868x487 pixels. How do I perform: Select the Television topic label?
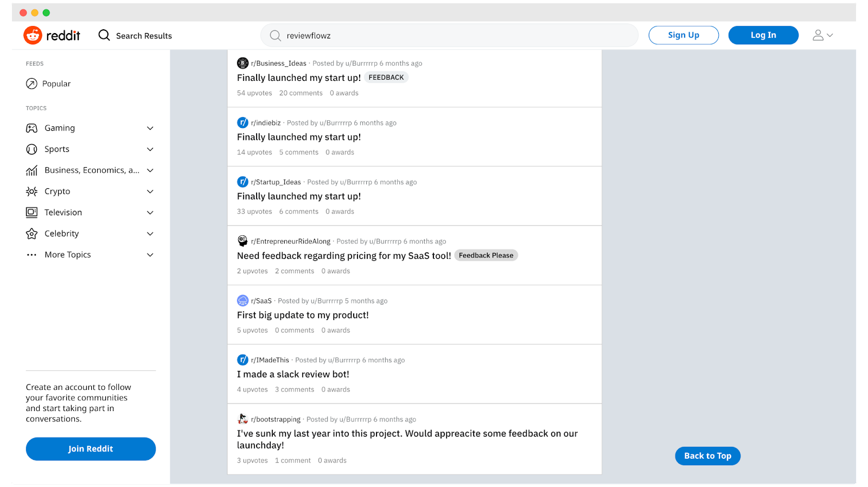coord(63,213)
